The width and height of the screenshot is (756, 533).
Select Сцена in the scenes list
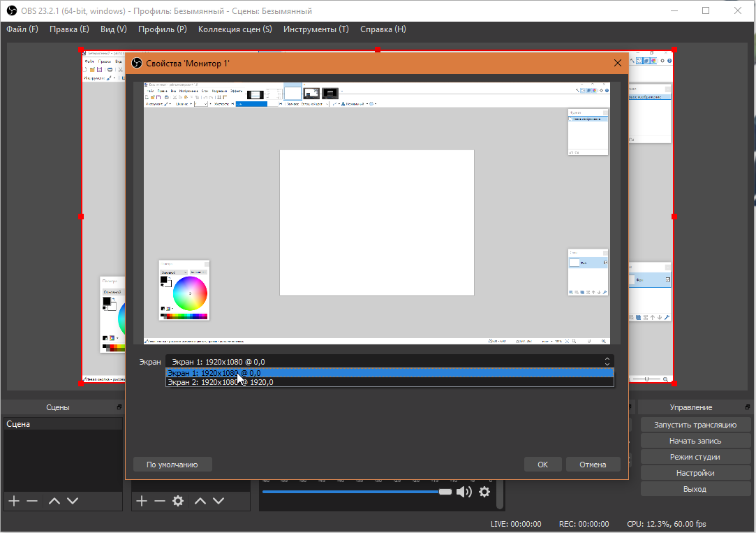(x=19, y=424)
